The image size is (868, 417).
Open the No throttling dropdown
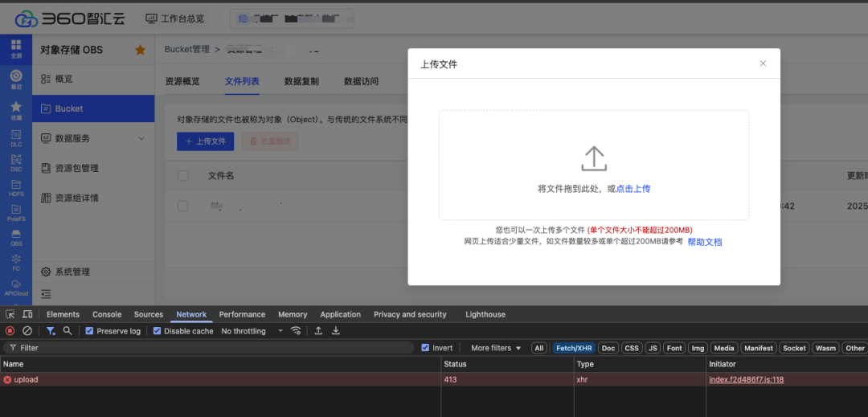(252, 331)
